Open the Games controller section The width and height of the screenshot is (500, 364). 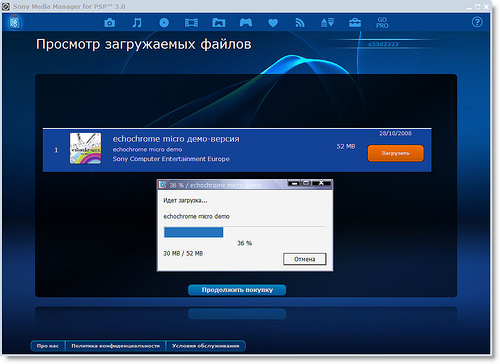coord(246,23)
